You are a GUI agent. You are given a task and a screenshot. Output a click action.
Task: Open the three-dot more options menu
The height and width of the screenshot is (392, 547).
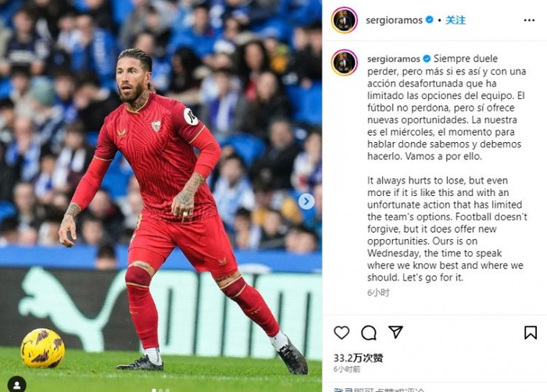529,20
